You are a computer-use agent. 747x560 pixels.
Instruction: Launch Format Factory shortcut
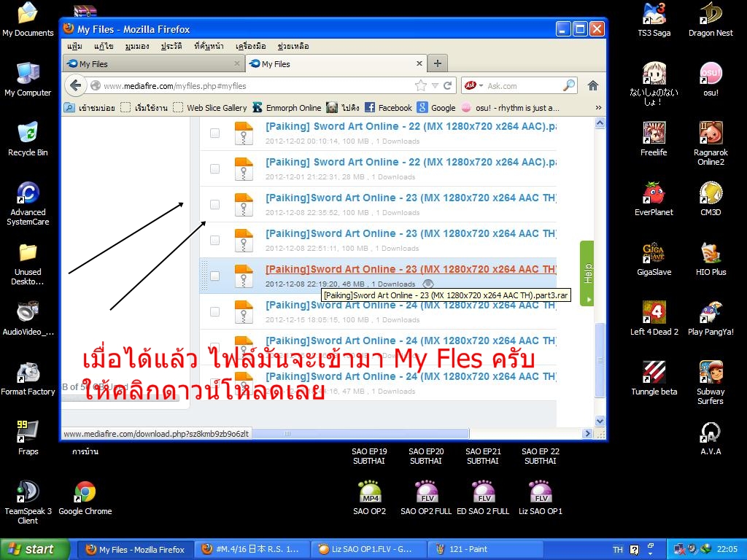click(28, 378)
